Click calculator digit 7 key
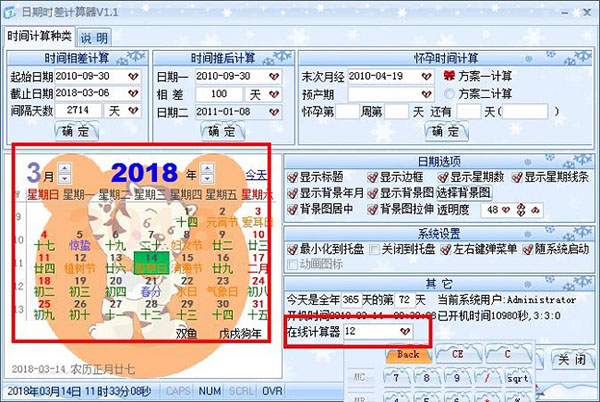This screenshot has width=600, height=402. [x=396, y=378]
